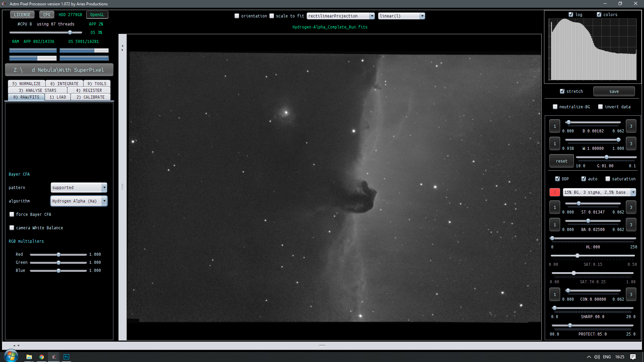
Task: Click the Red RGB multiplier slider handle
Action: point(59,255)
